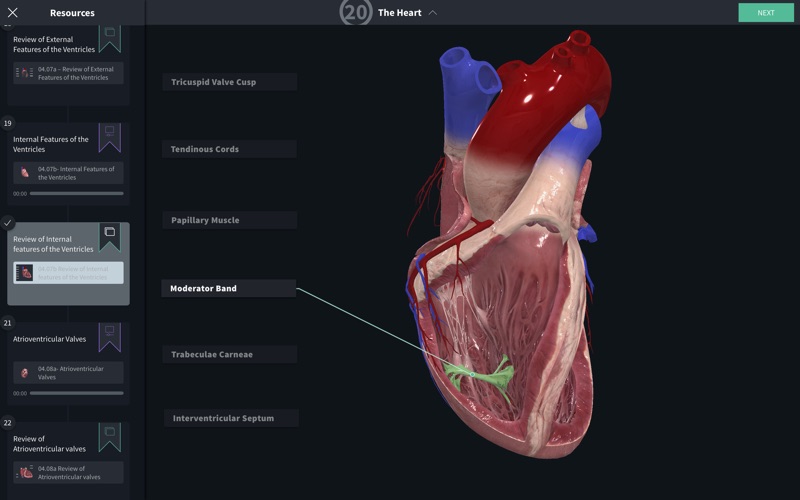The width and height of the screenshot is (800, 500).
Task: Toggle bookmark on Review of External Features
Action: [x=110, y=39]
